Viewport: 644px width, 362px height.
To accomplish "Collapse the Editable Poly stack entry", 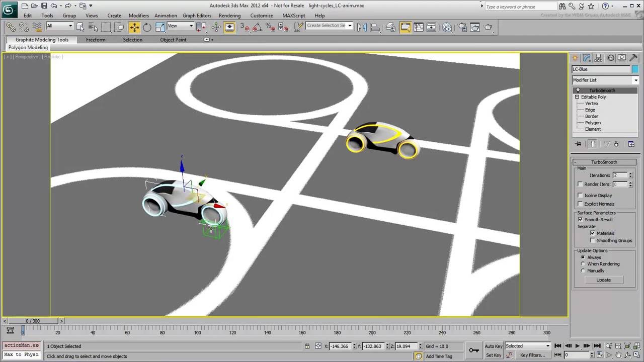I will coord(577,97).
